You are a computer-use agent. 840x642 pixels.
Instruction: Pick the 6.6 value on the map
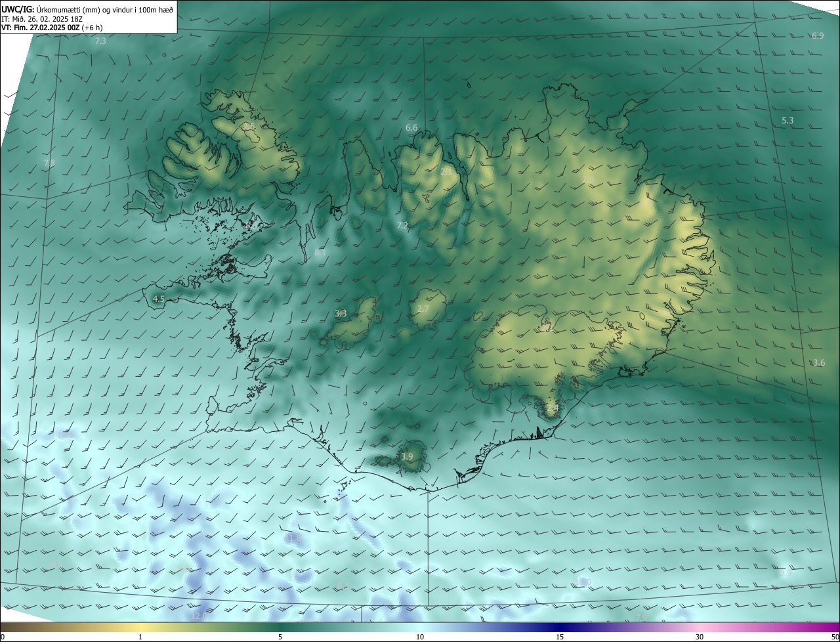tap(411, 128)
